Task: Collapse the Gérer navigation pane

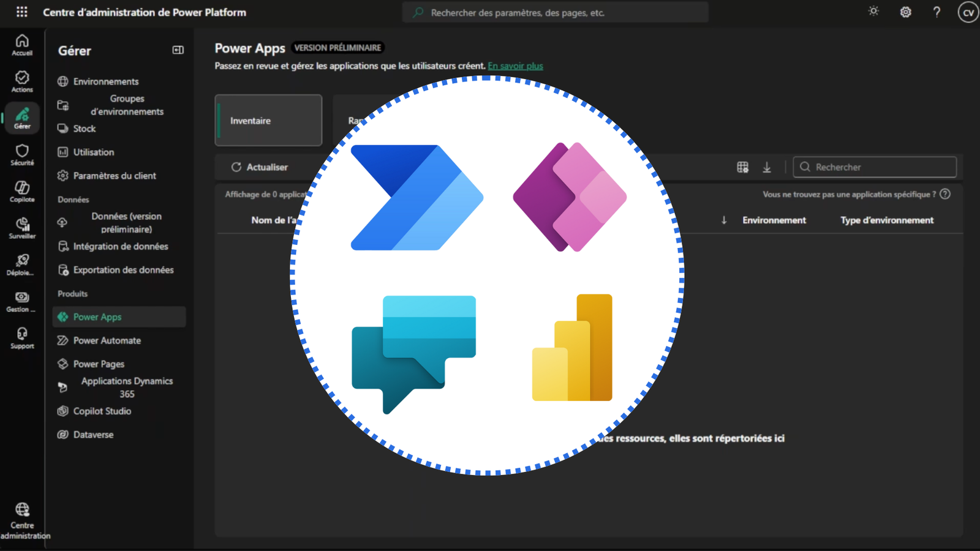Action: click(178, 50)
